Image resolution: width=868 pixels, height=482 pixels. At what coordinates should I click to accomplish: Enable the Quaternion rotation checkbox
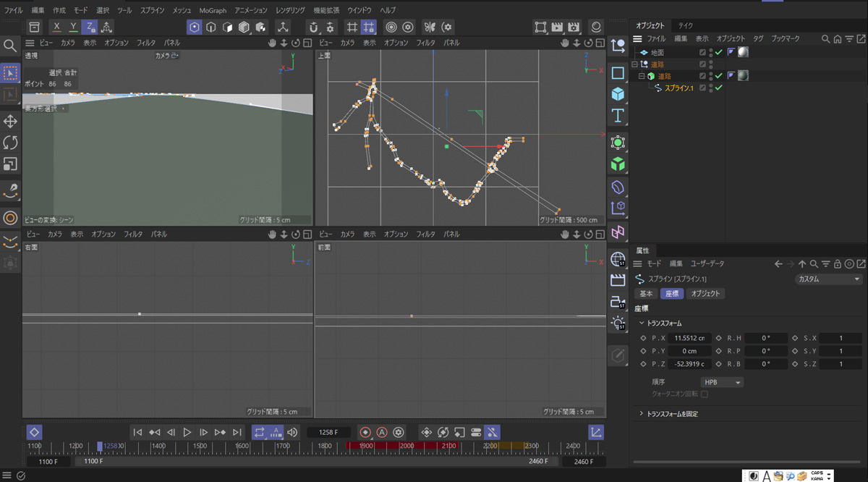(x=704, y=394)
